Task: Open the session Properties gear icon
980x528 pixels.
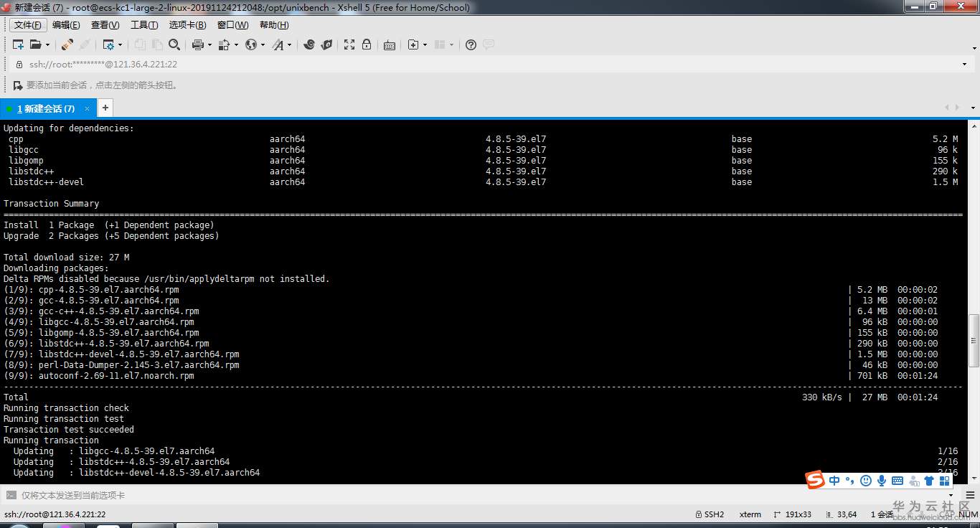Action: (108, 44)
